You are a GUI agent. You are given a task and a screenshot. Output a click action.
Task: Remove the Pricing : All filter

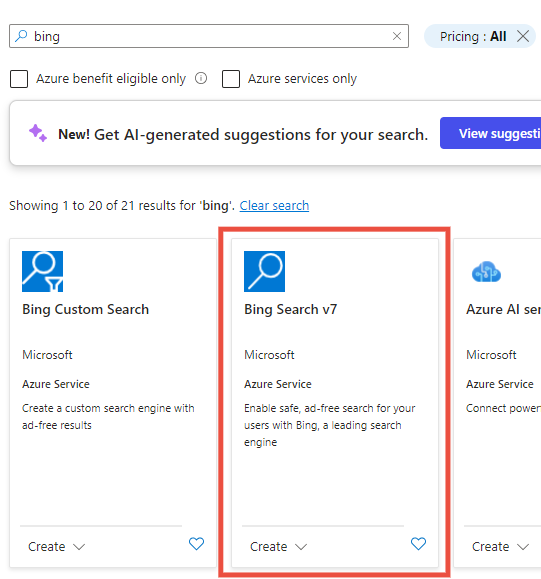click(x=523, y=36)
